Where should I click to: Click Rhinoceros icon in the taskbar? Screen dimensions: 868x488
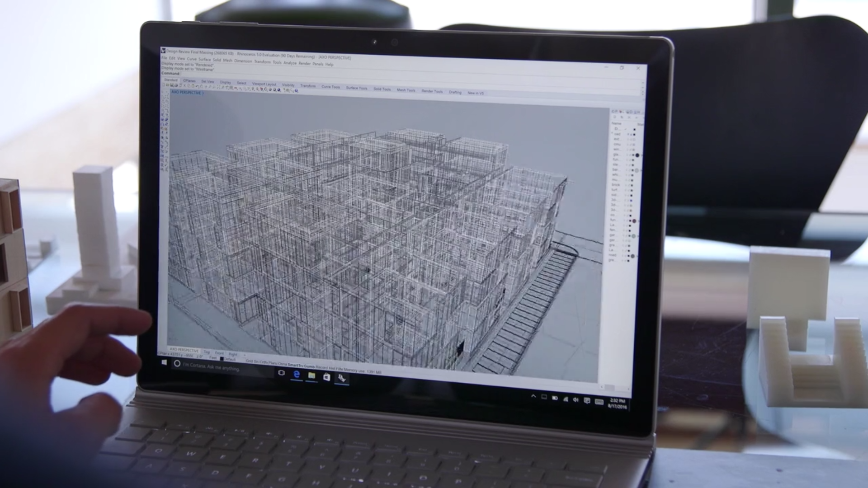click(342, 378)
